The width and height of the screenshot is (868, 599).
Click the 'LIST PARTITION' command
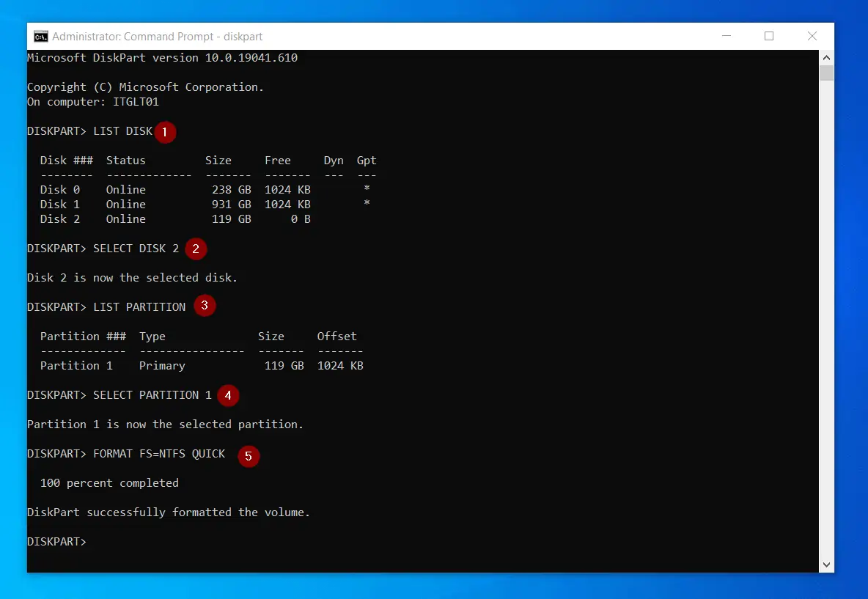click(139, 307)
